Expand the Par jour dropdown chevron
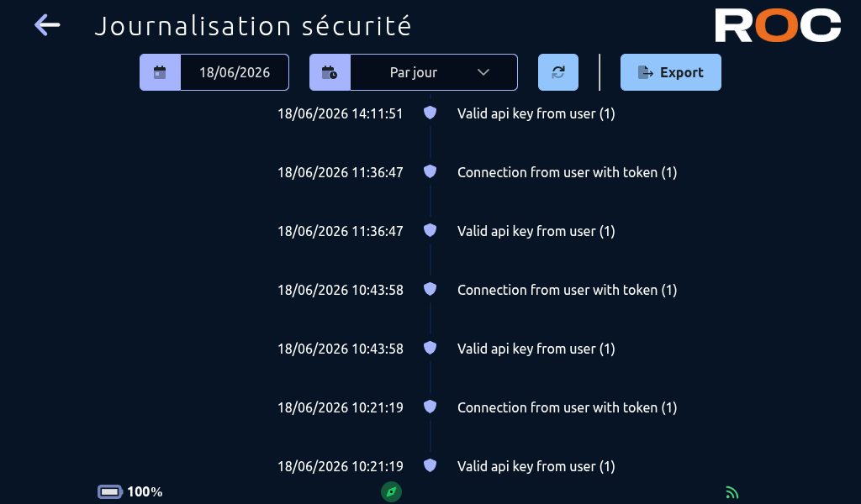 (483, 72)
